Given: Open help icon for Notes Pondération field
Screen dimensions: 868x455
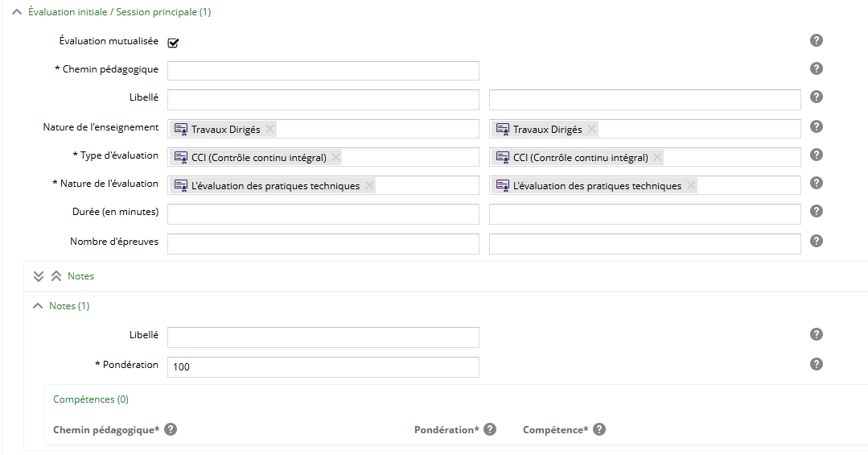Looking at the screenshot, I should (x=817, y=364).
